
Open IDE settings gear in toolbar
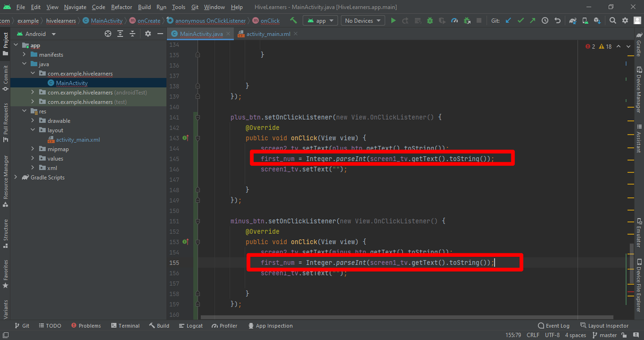[625, 21]
